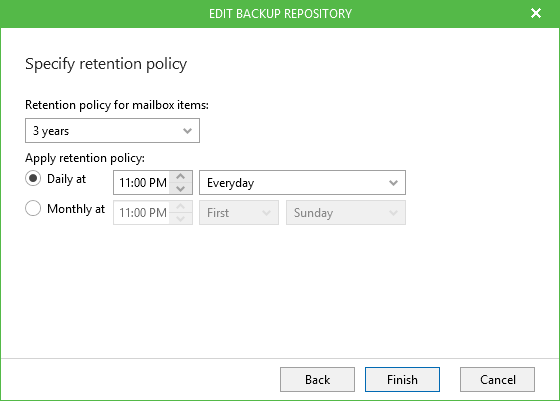Viewport: 560px width, 401px height.
Task: Open the Sunday day dropdown
Action: [x=346, y=212]
